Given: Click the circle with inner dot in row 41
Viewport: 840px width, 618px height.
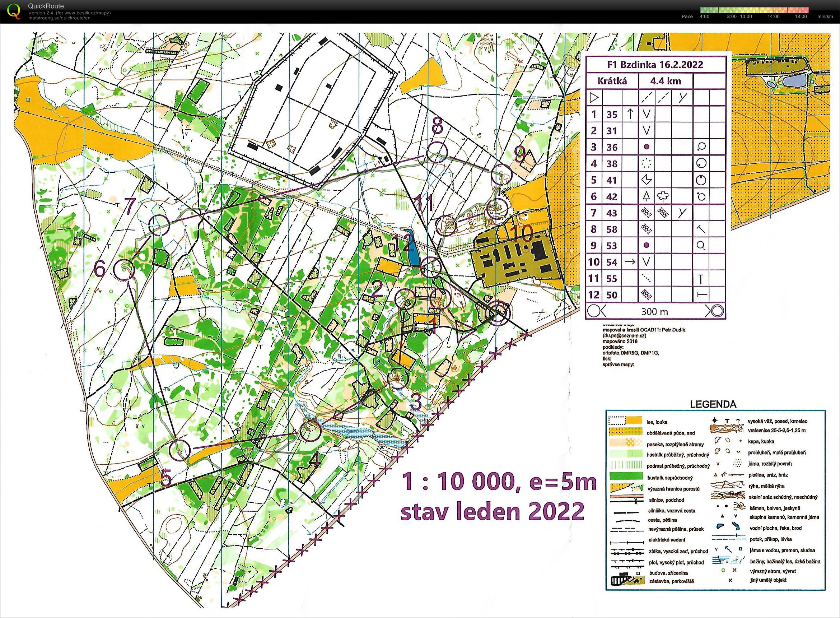Looking at the screenshot, I should [x=701, y=180].
